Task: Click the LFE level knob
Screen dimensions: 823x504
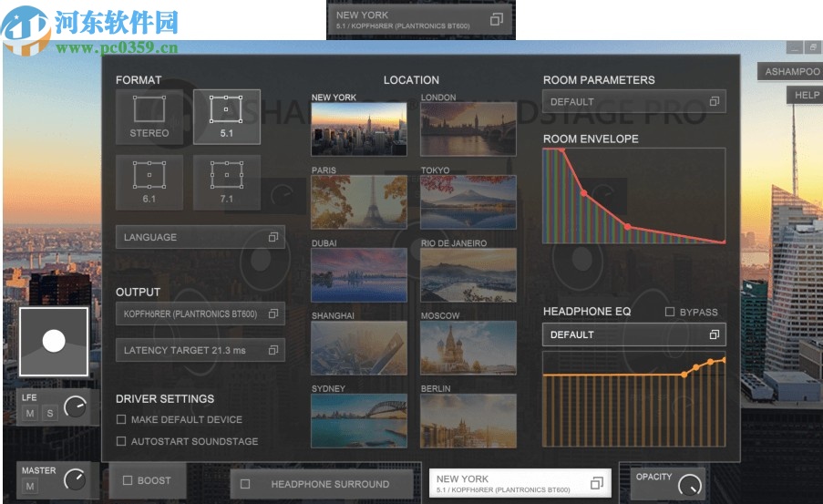Action: point(75,406)
